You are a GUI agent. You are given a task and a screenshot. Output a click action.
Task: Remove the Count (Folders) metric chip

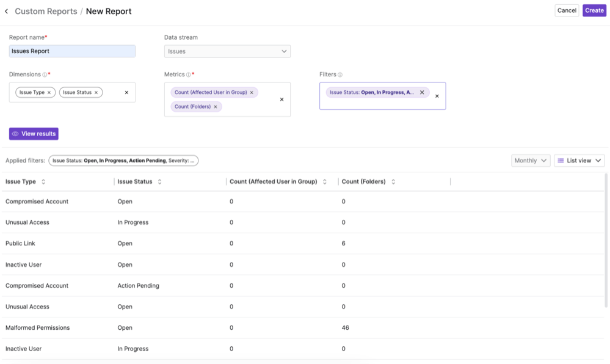pos(216,107)
